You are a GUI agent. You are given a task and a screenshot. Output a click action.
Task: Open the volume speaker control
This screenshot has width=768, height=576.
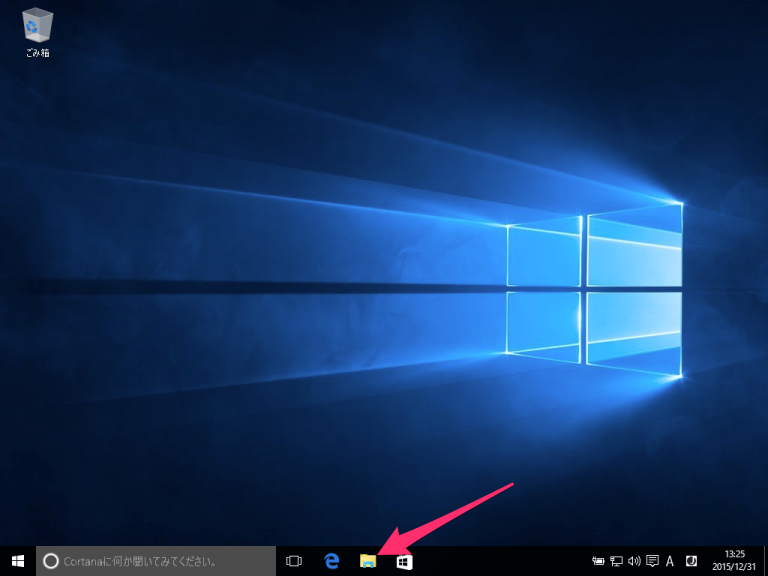(634, 561)
